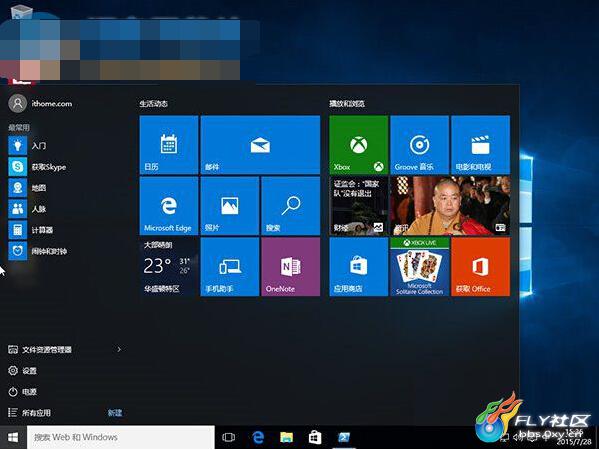Expand File Explorer jump list chevron
The height and width of the screenshot is (450, 599).
(119, 350)
